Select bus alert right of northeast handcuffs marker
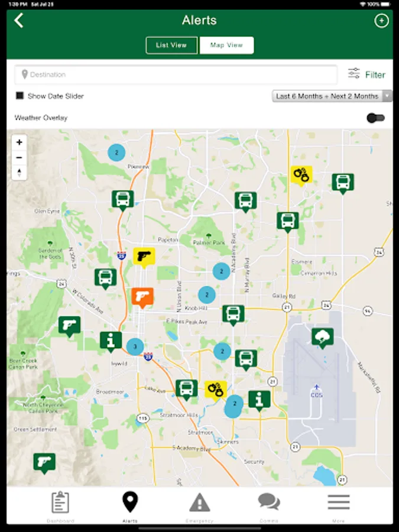This screenshot has height=532, width=399. tap(343, 184)
